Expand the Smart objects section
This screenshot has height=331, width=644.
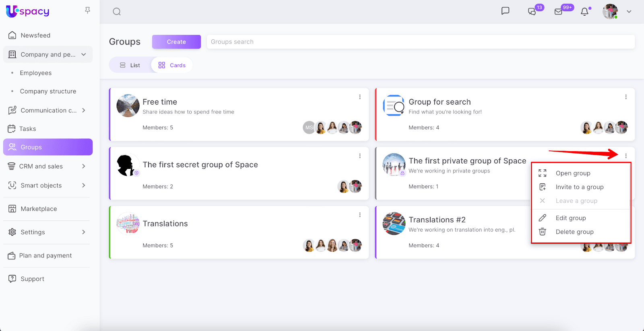point(84,185)
